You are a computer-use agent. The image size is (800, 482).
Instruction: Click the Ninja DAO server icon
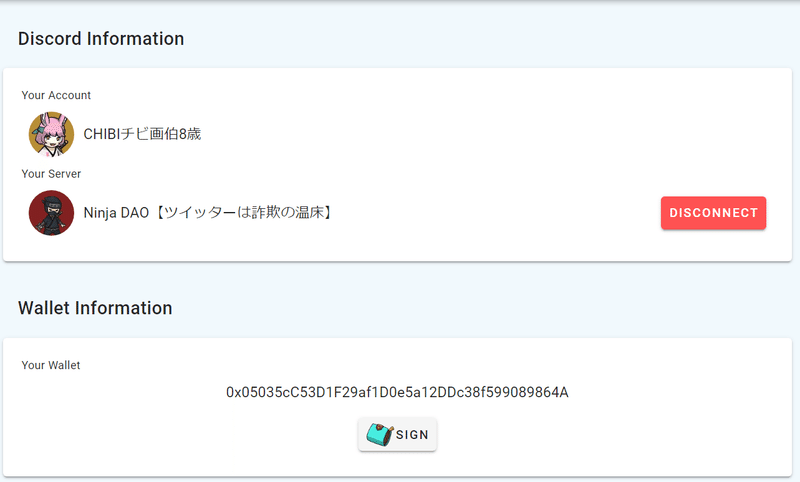51,213
